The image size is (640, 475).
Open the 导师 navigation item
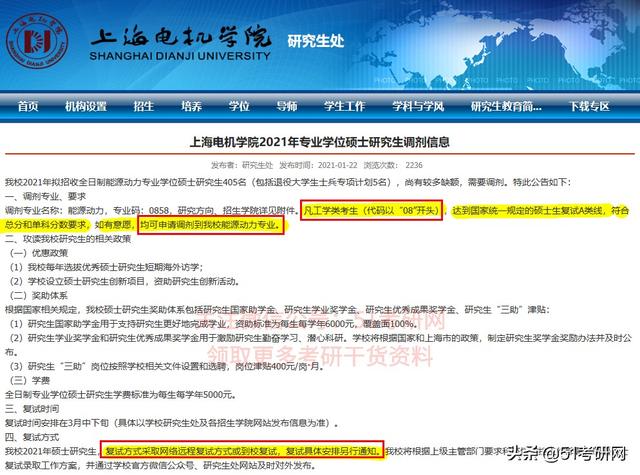pyautogui.click(x=287, y=107)
